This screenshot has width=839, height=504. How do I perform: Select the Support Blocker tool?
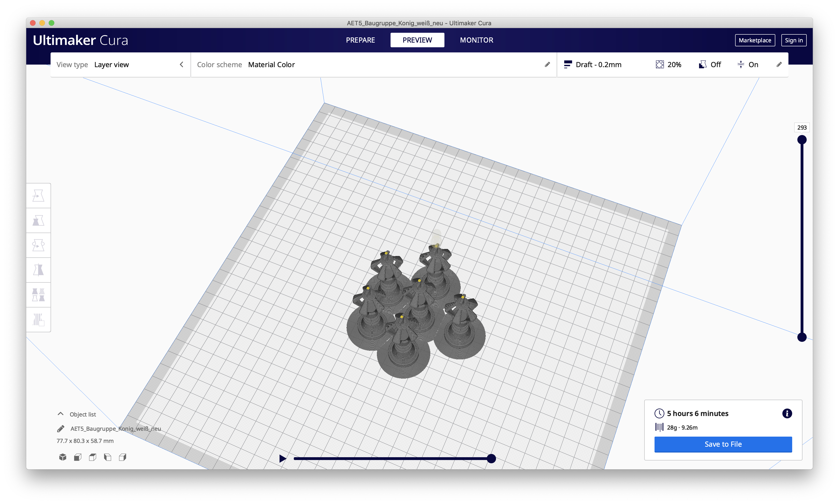[x=38, y=320]
